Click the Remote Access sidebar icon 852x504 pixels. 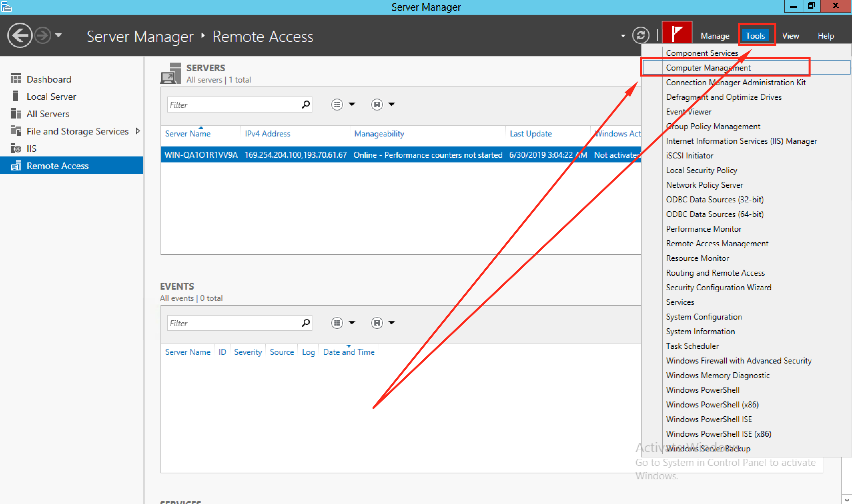[16, 165]
